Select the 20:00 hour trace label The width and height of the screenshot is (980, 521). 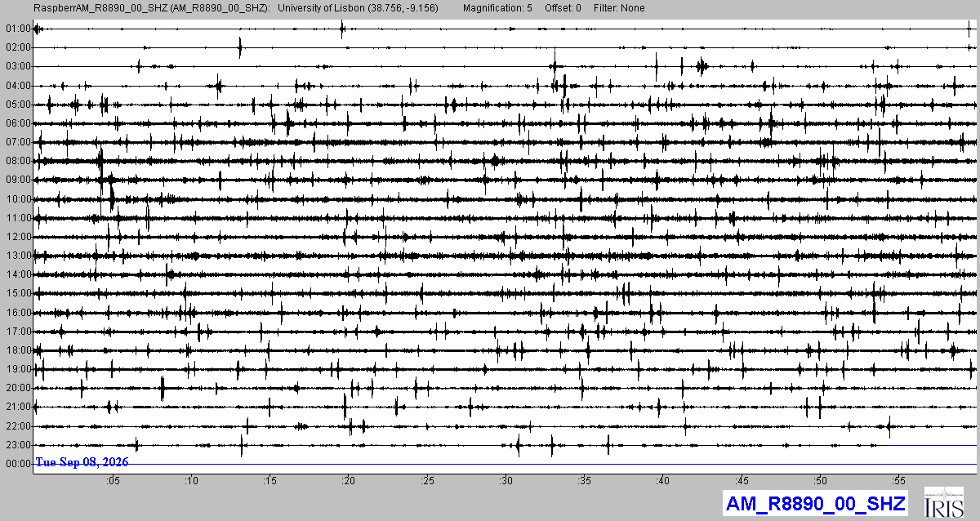click(17, 388)
